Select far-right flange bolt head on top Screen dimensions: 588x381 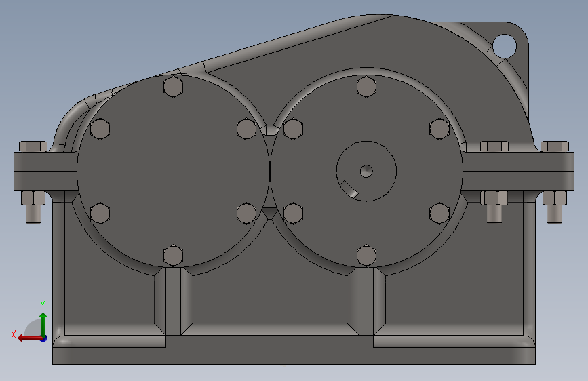pos(555,146)
